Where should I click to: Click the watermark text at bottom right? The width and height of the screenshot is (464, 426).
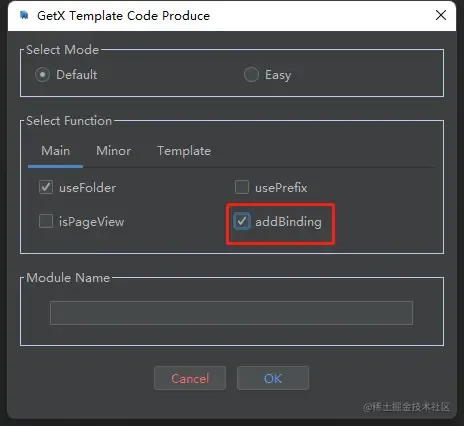coord(406,407)
